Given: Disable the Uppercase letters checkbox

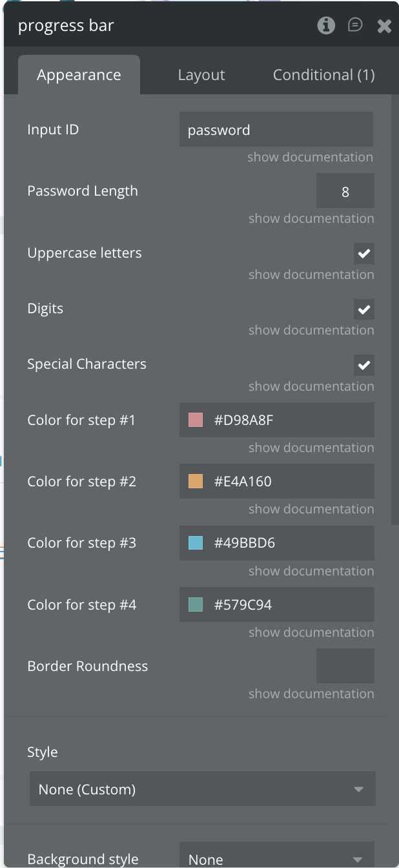Looking at the screenshot, I should (364, 253).
